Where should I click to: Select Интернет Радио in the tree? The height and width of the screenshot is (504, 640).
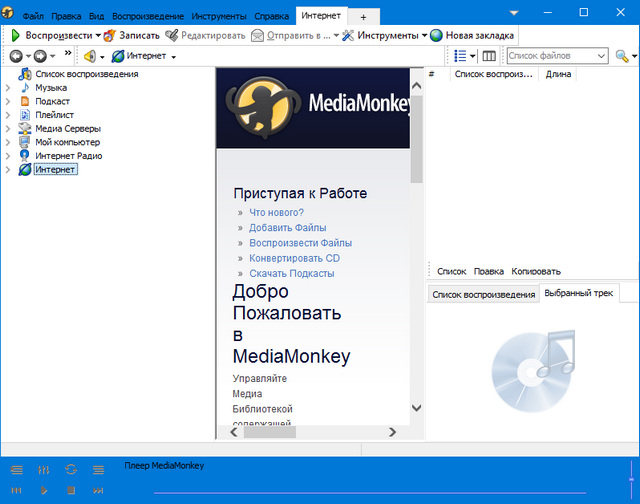68,156
